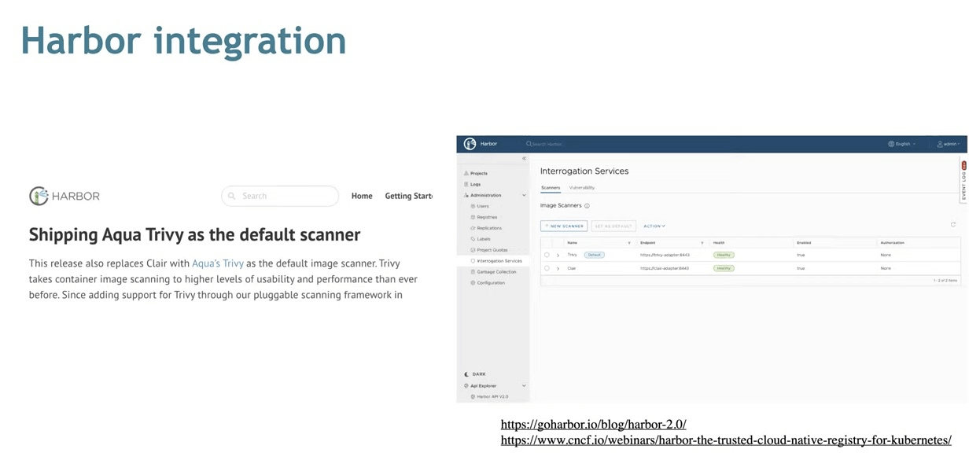Select the radio button for Clair row
The width and height of the screenshot is (980, 460).
547,268
